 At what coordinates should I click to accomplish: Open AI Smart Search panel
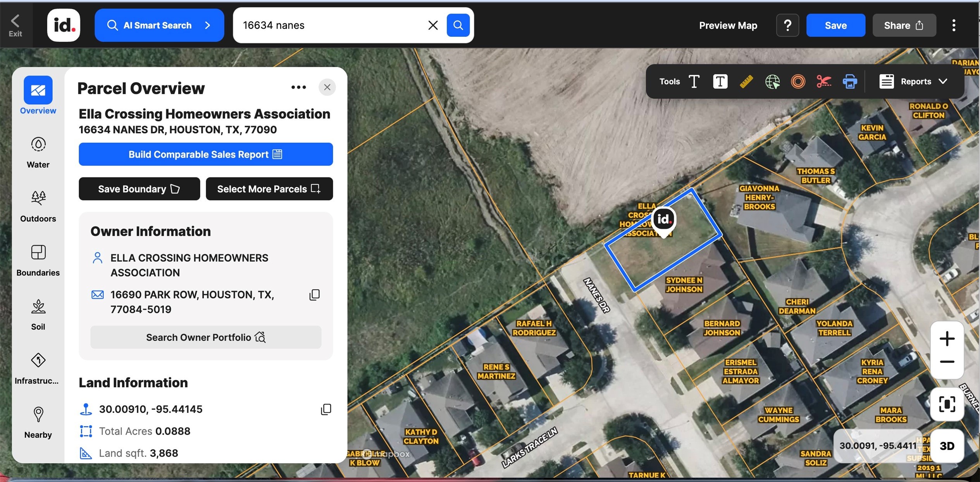(x=159, y=25)
